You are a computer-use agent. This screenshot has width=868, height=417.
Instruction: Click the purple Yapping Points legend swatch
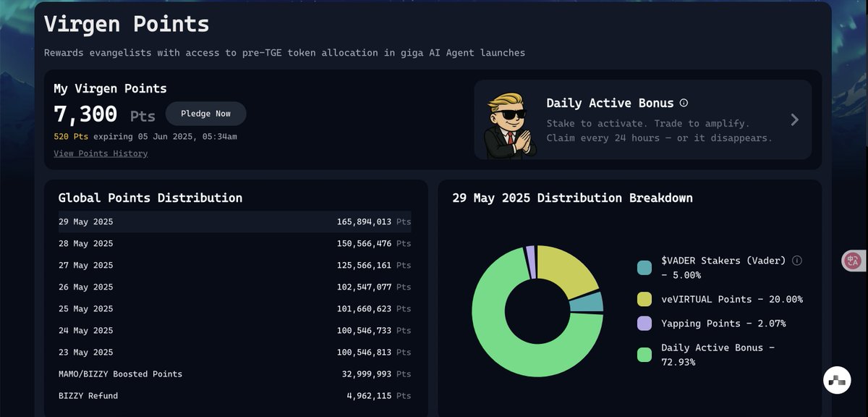644,324
